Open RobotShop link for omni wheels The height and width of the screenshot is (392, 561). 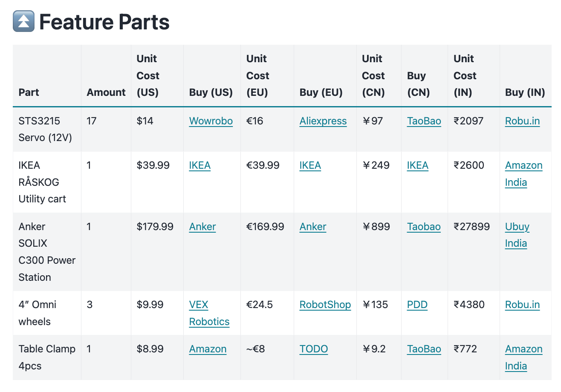tap(325, 305)
